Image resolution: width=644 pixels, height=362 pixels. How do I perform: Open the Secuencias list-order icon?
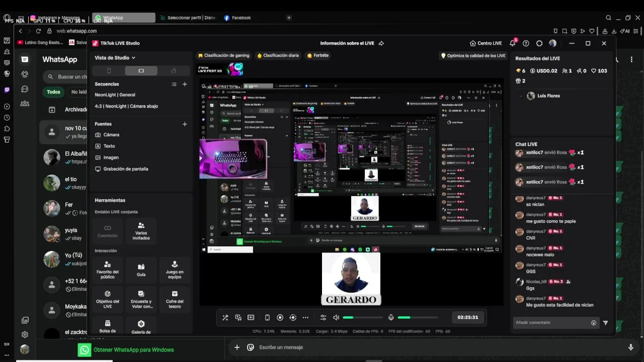pos(174,84)
